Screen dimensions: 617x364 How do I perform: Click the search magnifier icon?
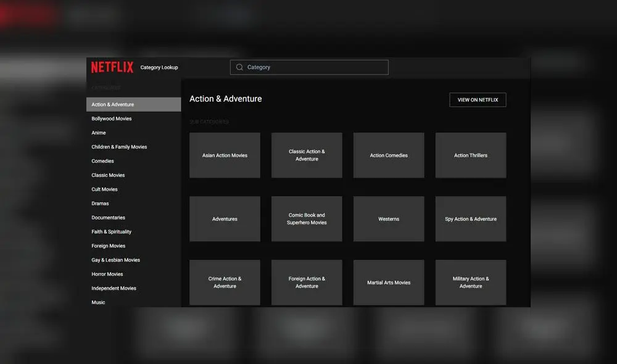point(239,67)
